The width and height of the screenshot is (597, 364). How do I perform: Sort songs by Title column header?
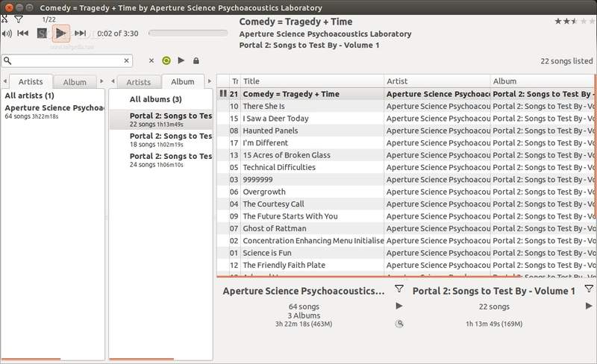(312, 81)
